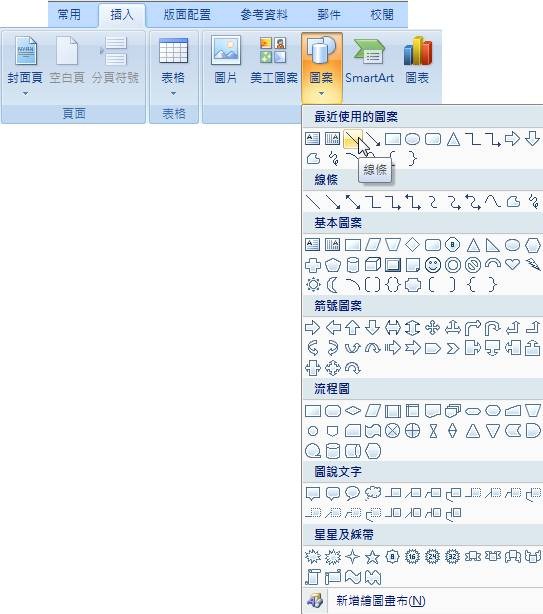Pick the 4-point star shape
Viewport: 543px width, 614px height.
click(352, 556)
